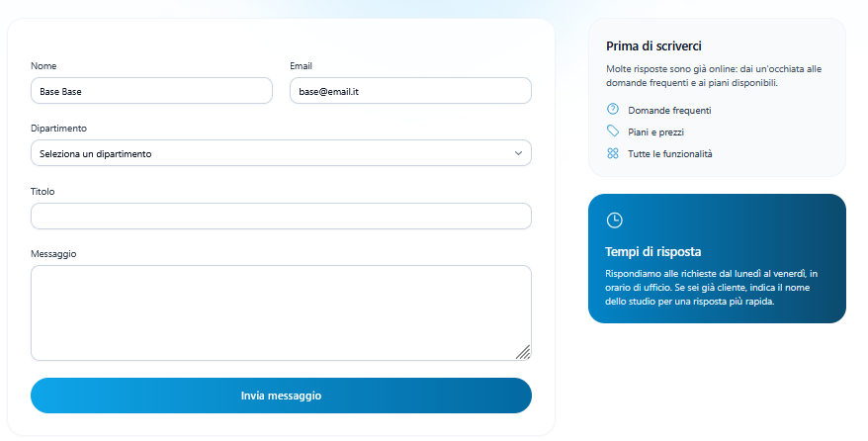Click the Email field label

click(x=302, y=66)
